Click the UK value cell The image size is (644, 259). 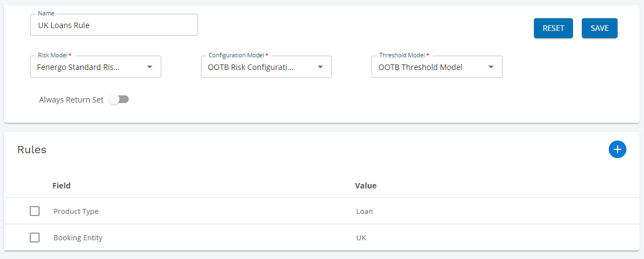point(361,238)
